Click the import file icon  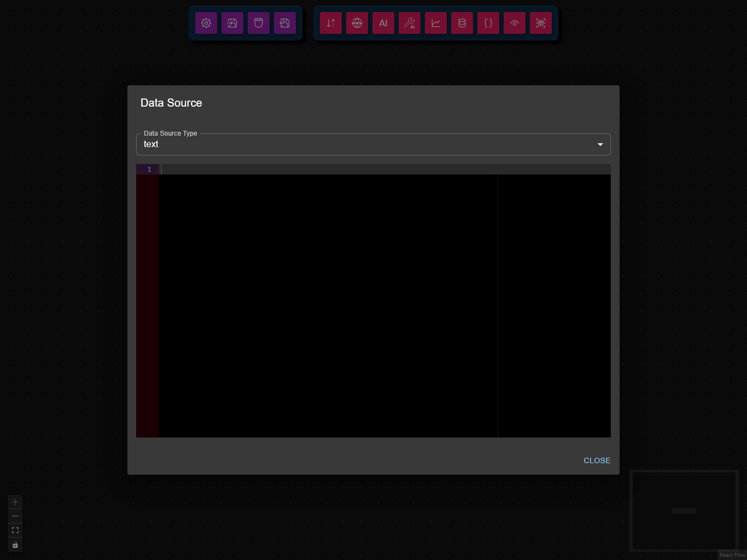[232, 23]
